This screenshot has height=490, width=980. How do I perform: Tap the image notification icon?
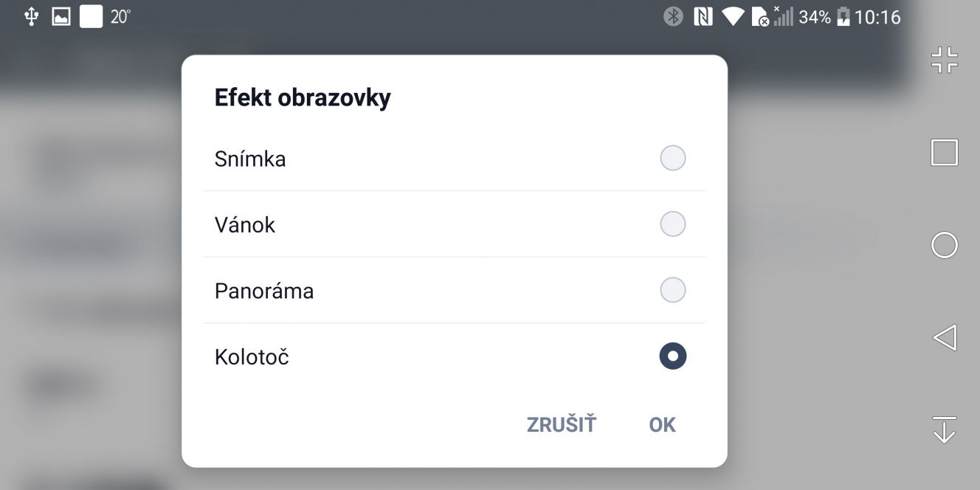point(61,16)
